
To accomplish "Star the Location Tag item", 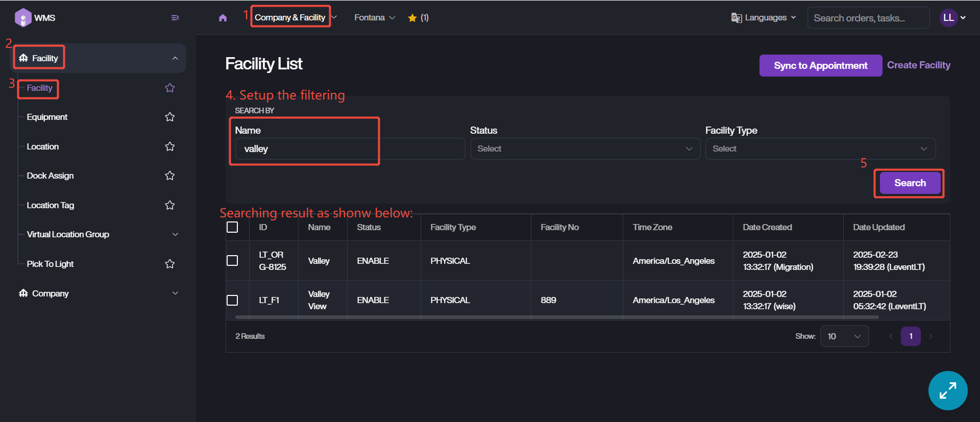I will pos(170,206).
